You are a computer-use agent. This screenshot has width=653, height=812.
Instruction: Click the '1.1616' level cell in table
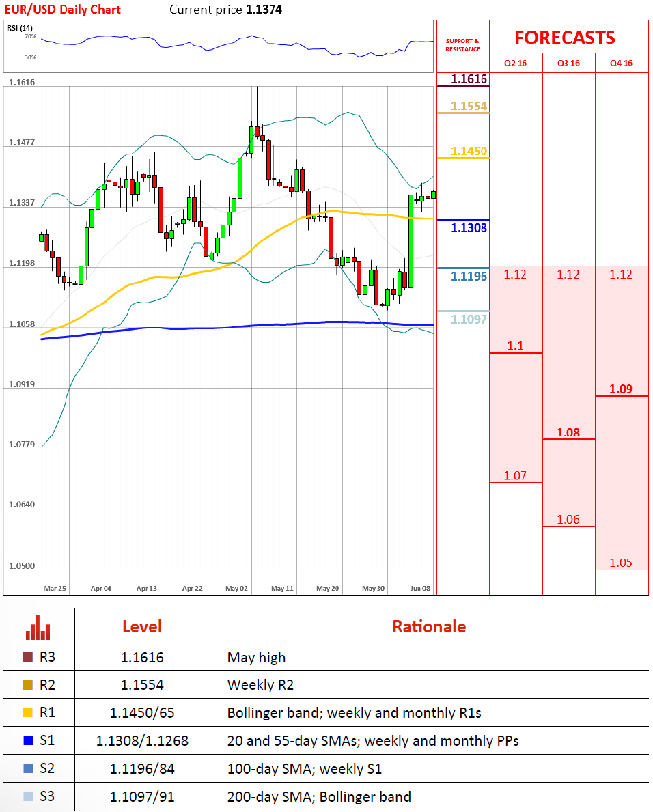142,658
